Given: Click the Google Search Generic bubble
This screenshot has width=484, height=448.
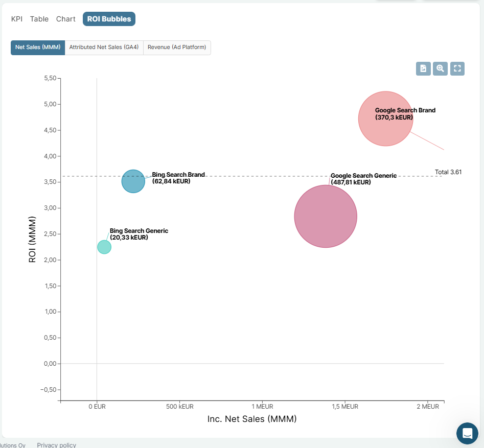Looking at the screenshot, I should coord(326,216).
